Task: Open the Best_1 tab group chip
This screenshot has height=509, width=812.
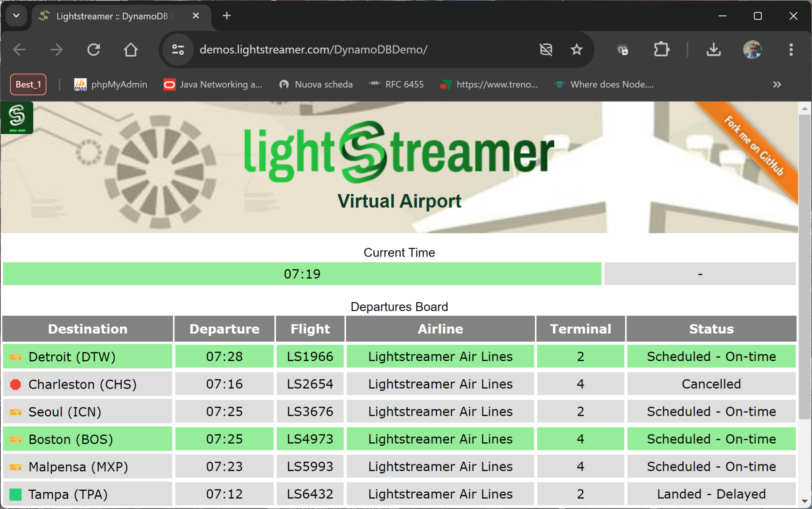Action: [x=28, y=85]
